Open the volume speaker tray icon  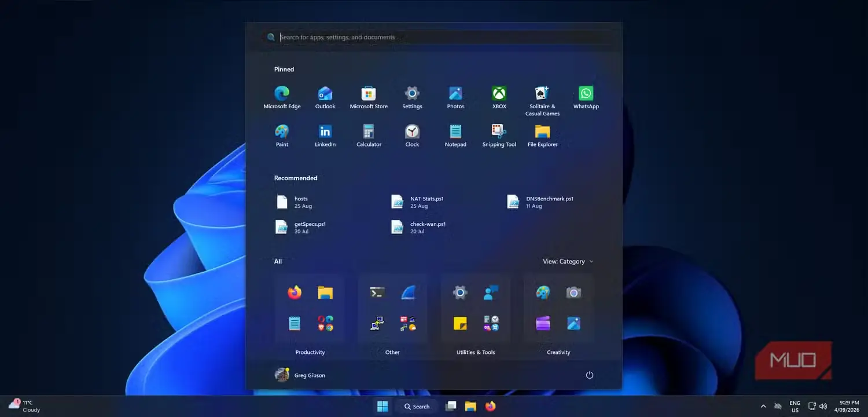coord(823,406)
